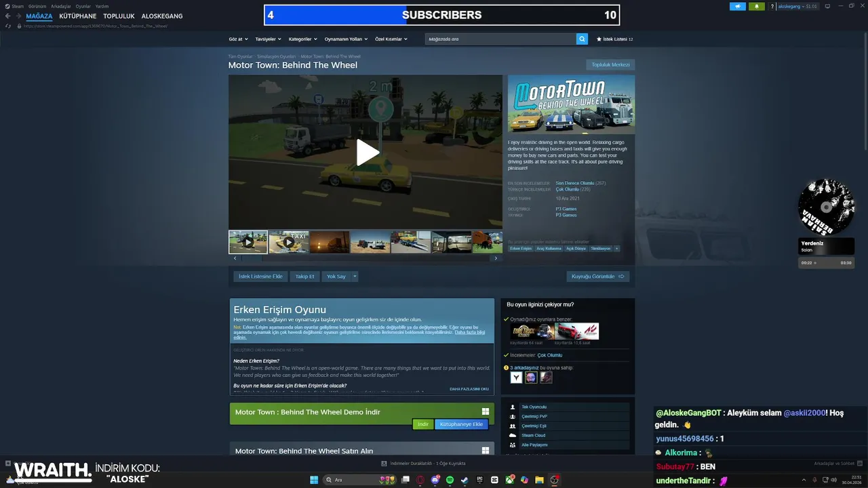Open the Arkadaşlar menu
Image resolution: width=868 pixels, height=488 pixels.
(x=61, y=6)
